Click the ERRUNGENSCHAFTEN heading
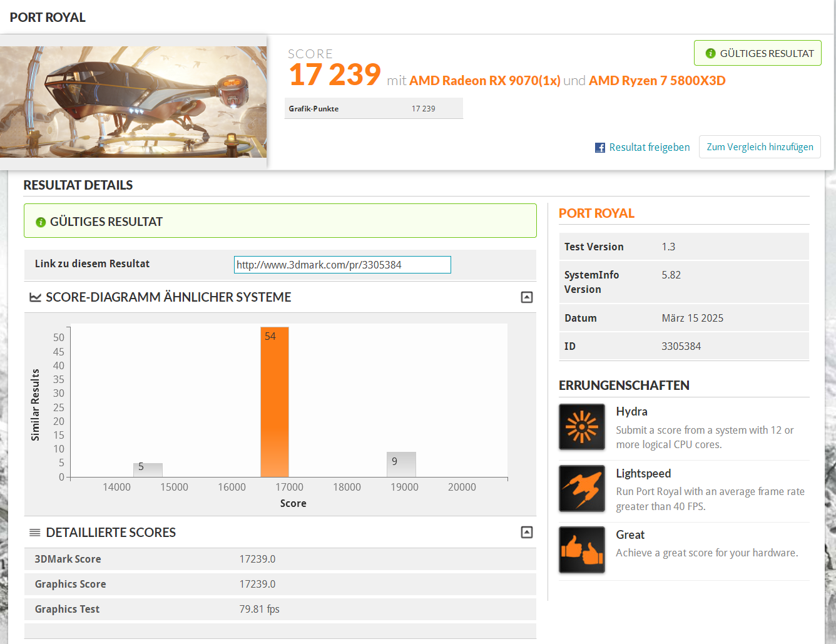836x644 pixels. tap(624, 386)
